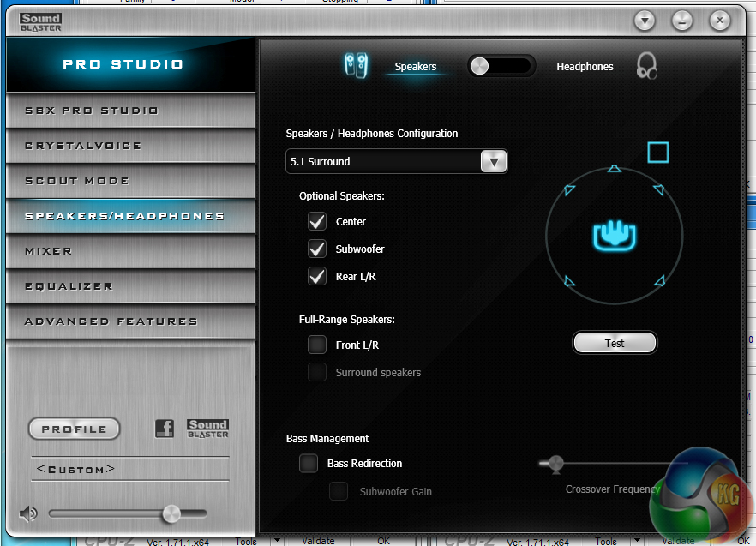Open the title bar down-arrow menu button
756x546 pixels.
tap(645, 21)
